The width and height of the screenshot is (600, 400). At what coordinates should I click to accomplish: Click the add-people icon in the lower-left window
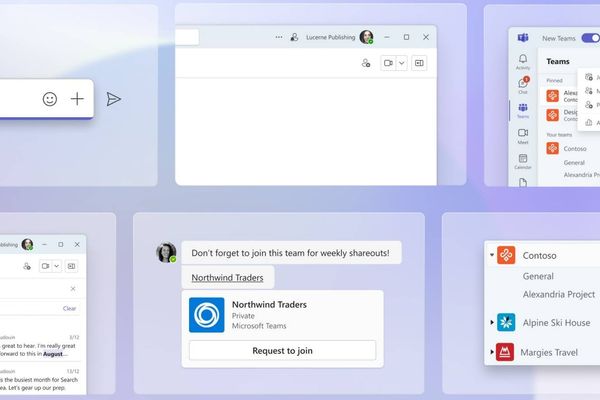click(x=27, y=266)
